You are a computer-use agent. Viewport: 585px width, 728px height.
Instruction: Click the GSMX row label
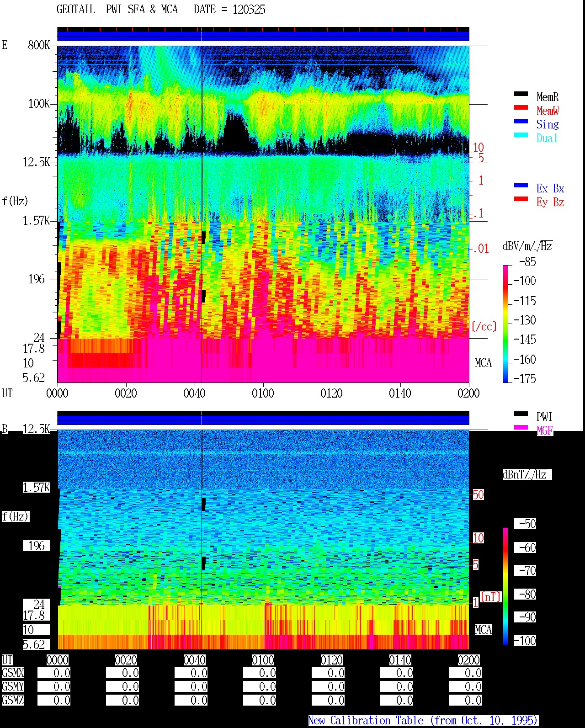(x=13, y=673)
